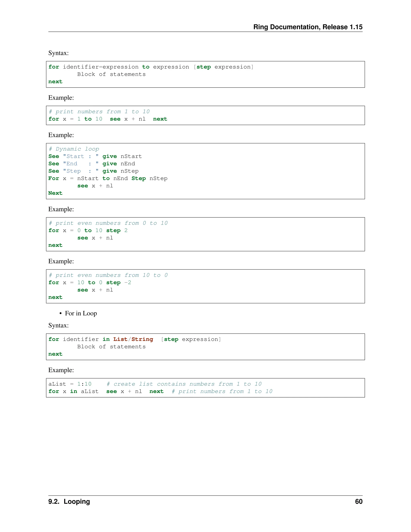Click the capitalized 'Next' keyword
The image size is (411, 532).
55,193
